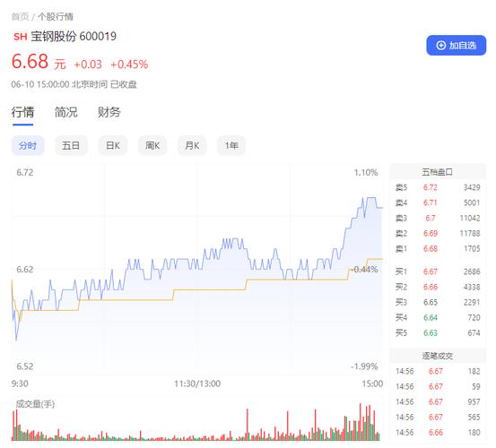Click the 卖4 row price 6.71

click(x=431, y=202)
